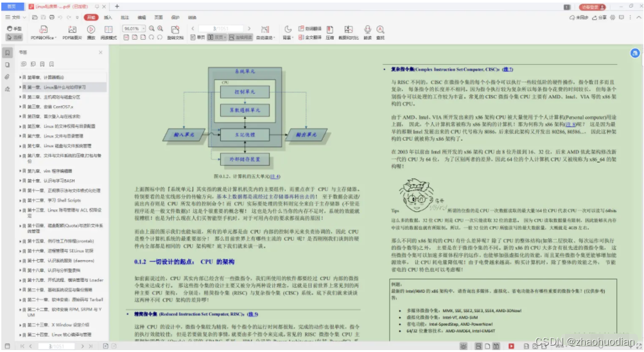644x352 pixels.
Task: Click the red login button at top right
Action: pyautogui.click(x=592, y=7)
